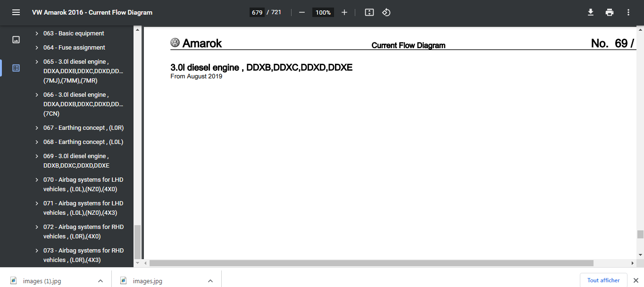644x287 pixels.
Task: Click the total pages count 721
Action: pos(276,12)
